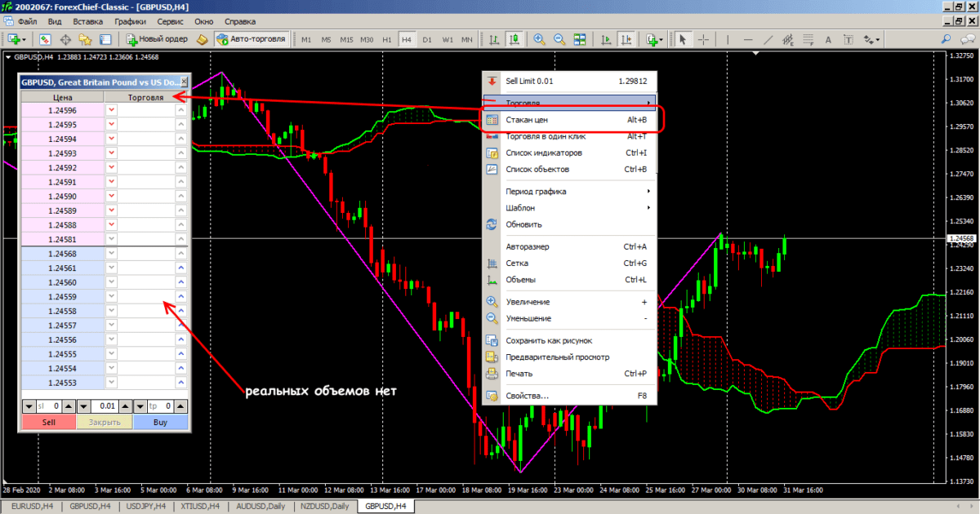Select the Fibonacci retracement tool

point(808,39)
